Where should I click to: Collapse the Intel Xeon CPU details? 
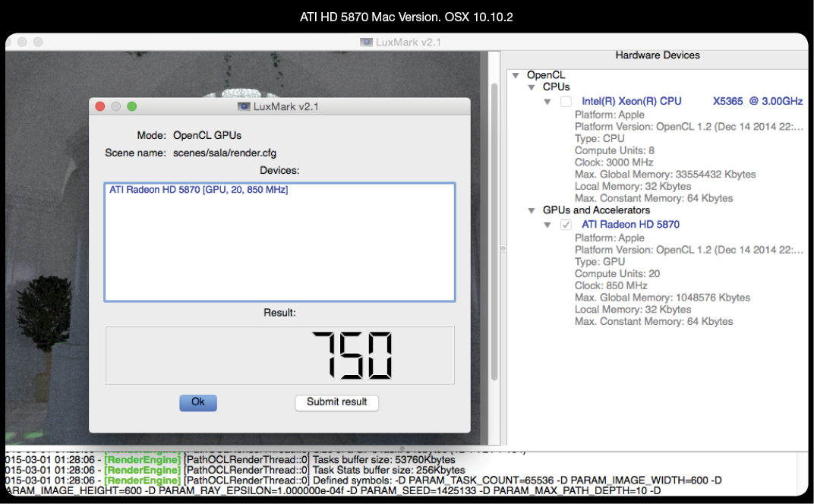click(x=547, y=102)
